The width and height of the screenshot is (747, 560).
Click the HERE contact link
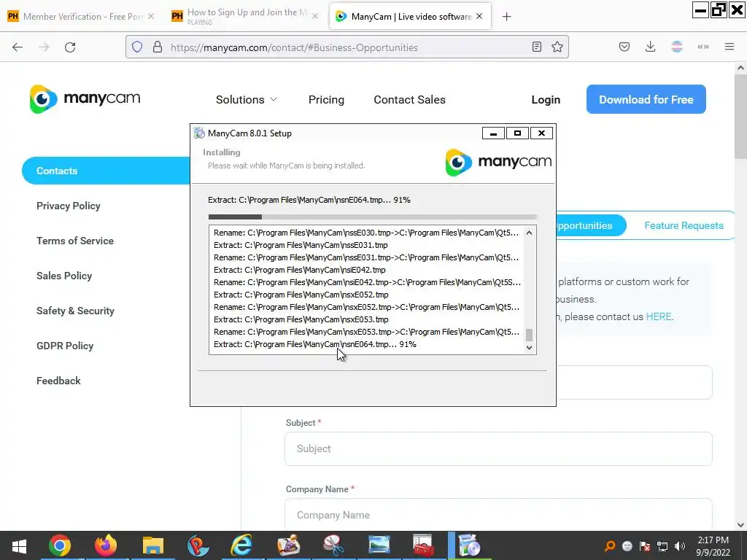click(x=659, y=316)
